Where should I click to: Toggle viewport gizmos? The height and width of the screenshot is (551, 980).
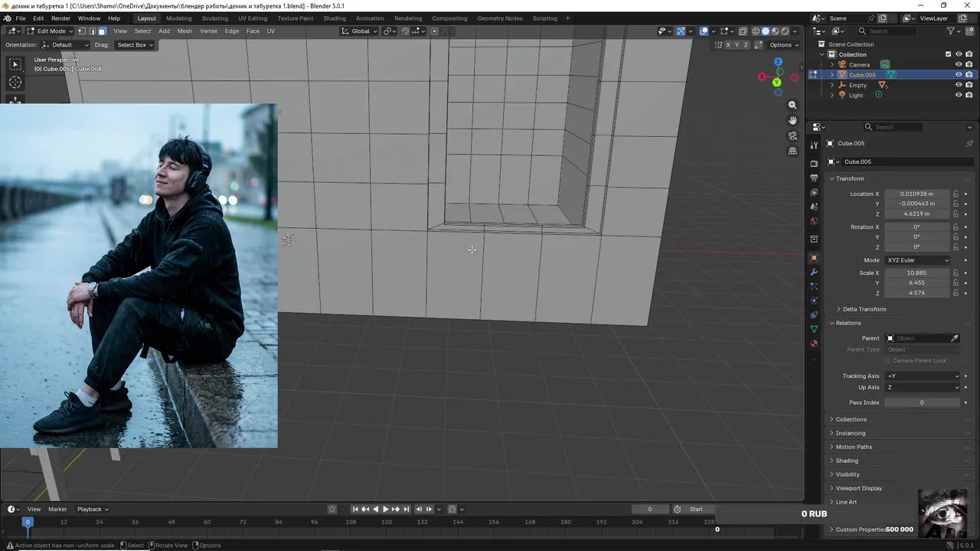[x=681, y=31]
